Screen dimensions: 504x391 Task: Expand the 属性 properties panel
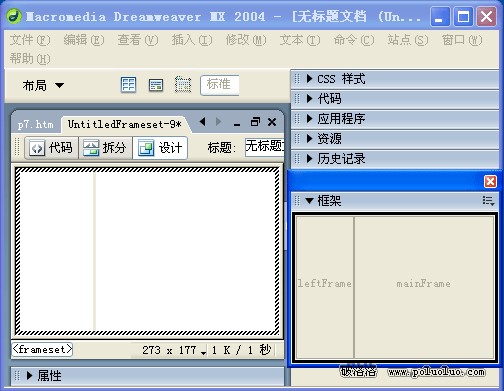pyautogui.click(x=148, y=376)
